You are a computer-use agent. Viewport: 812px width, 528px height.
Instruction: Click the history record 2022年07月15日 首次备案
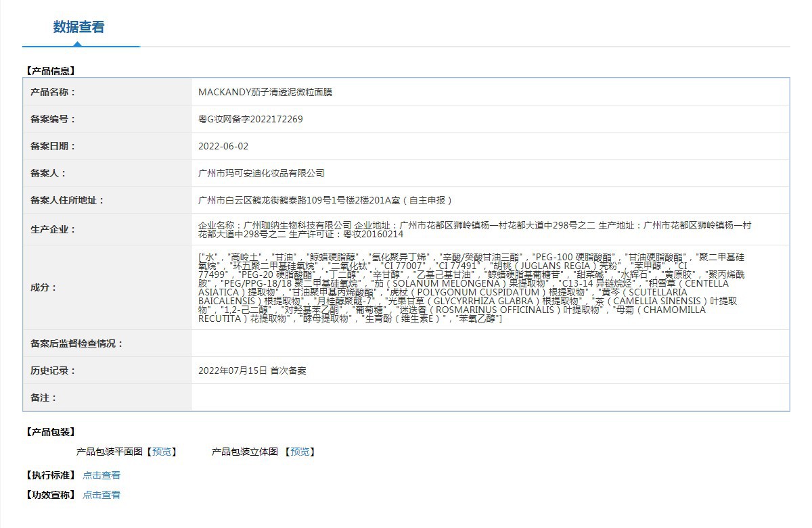coord(252,370)
